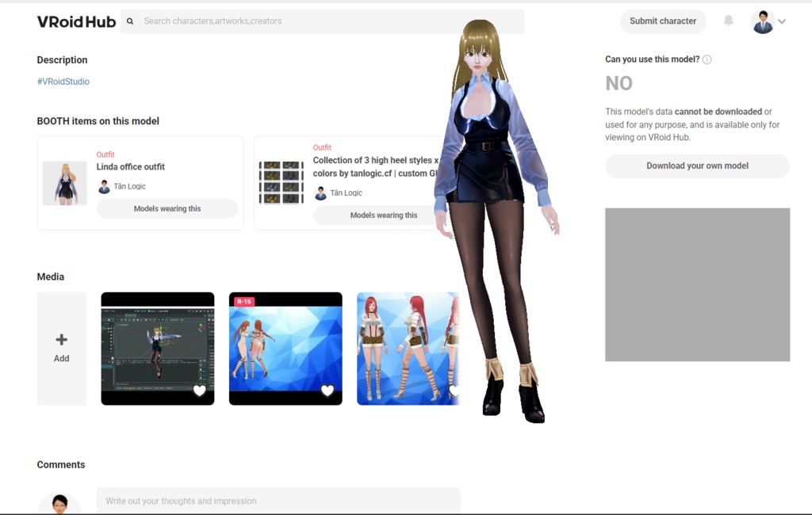Open the notifications bell
Screen dimensions: 812x515
[x=728, y=21]
